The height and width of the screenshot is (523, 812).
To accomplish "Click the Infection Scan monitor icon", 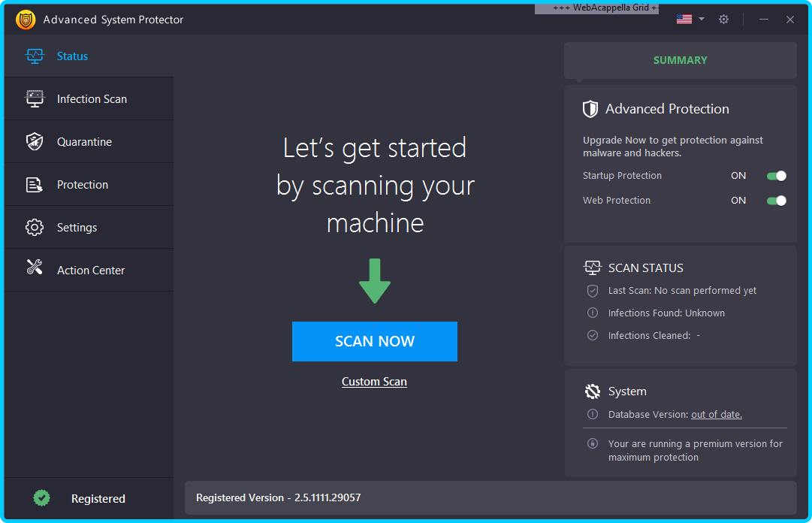I will (x=35, y=98).
